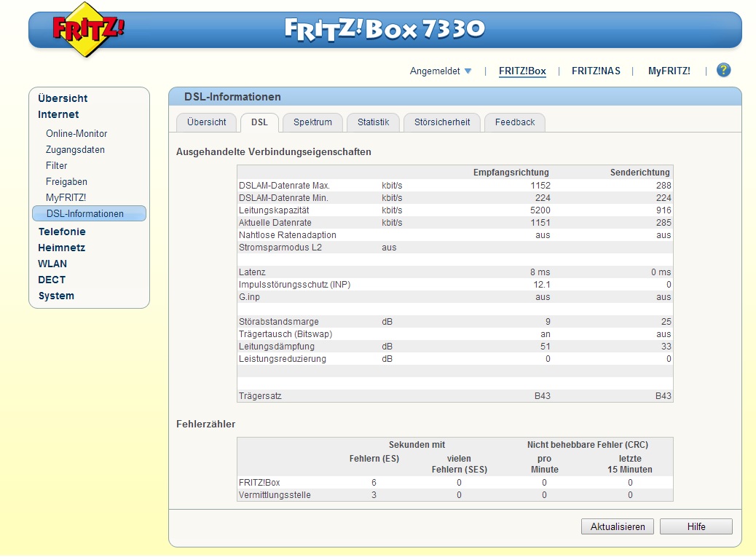Open Heimnetz in the sidebar
Image resolution: width=756 pixels, height=557 pixels.
(61, 248)
